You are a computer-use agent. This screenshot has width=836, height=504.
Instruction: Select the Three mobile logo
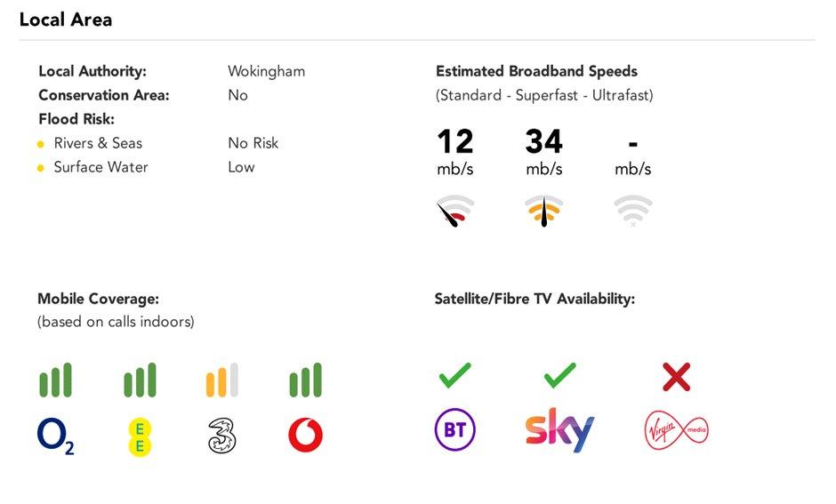[221, 436]
